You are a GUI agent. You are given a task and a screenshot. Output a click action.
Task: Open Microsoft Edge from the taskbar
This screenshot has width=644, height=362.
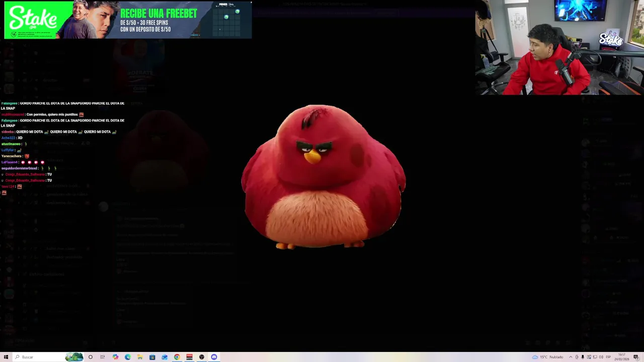(x=128, y=357)
